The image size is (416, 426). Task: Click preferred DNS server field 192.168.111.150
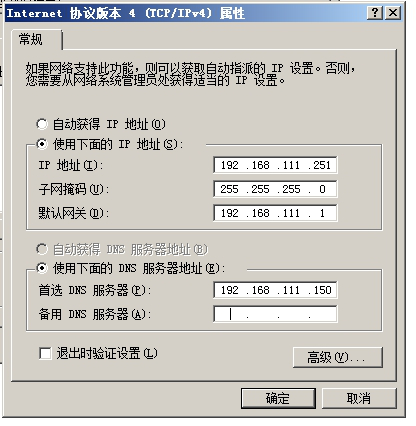[x=275, y=290]
